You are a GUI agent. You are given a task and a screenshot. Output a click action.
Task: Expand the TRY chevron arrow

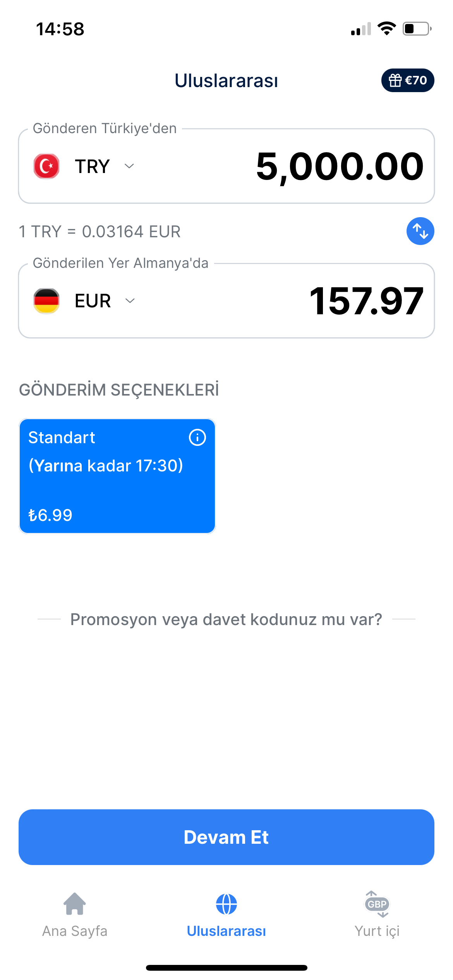click(129, 166)
